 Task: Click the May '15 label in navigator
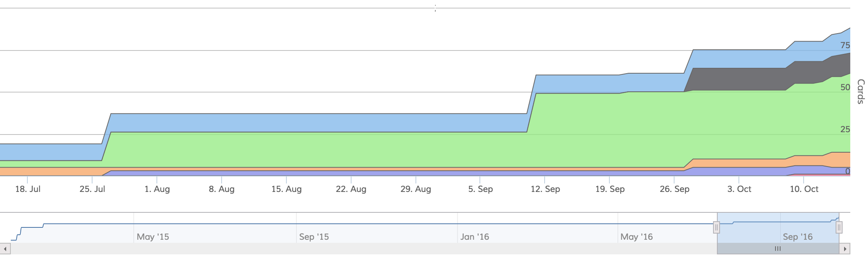(x=153, y=237)
